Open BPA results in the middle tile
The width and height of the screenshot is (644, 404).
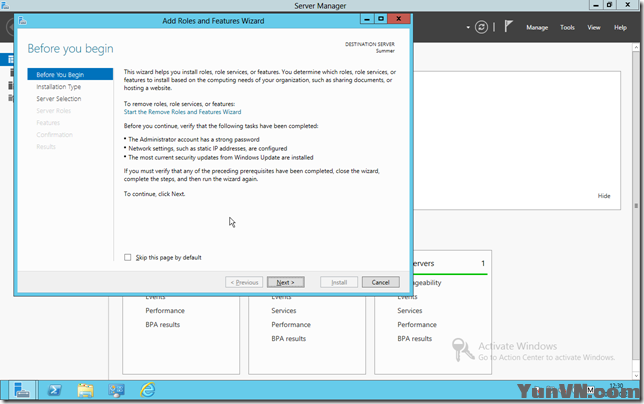(x=289, y=339)
